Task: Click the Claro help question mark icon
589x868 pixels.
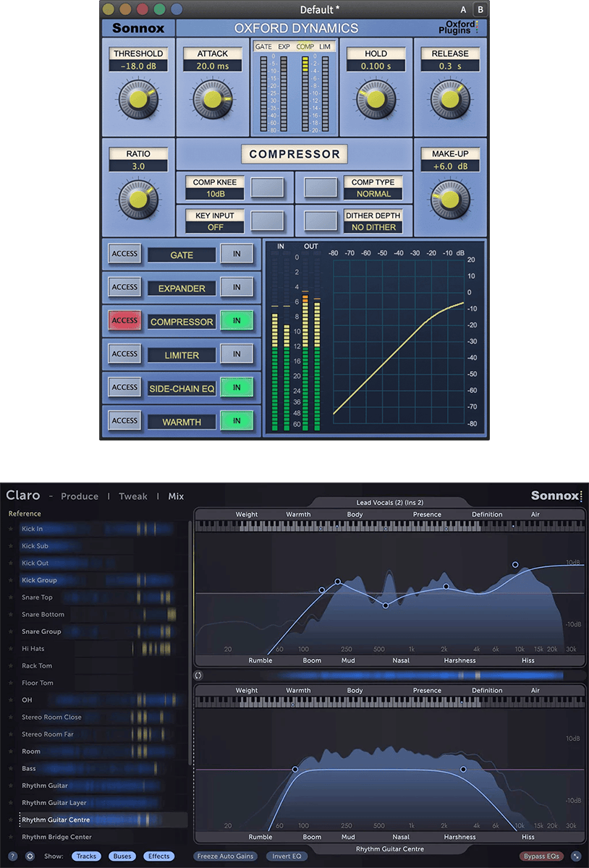Action: 12,856
